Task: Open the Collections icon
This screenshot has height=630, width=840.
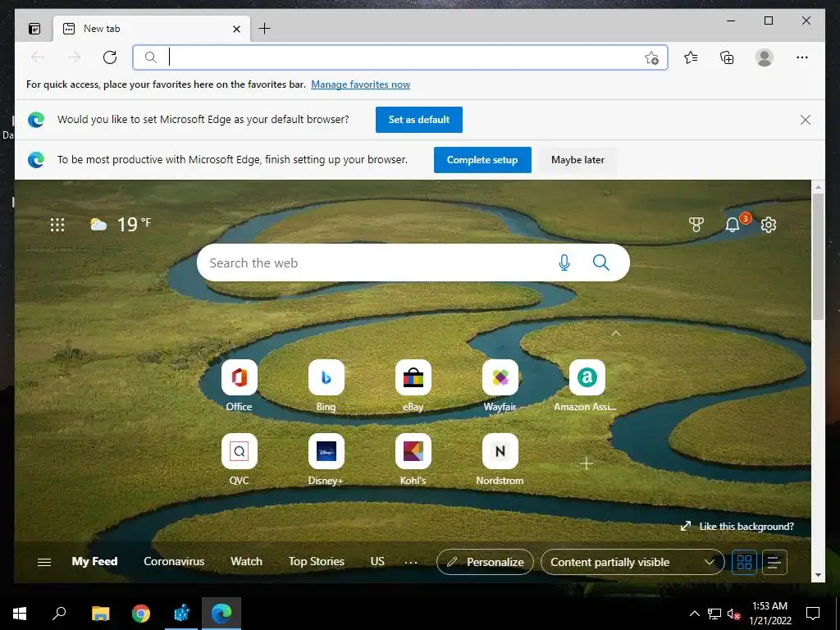Action: 727,57
